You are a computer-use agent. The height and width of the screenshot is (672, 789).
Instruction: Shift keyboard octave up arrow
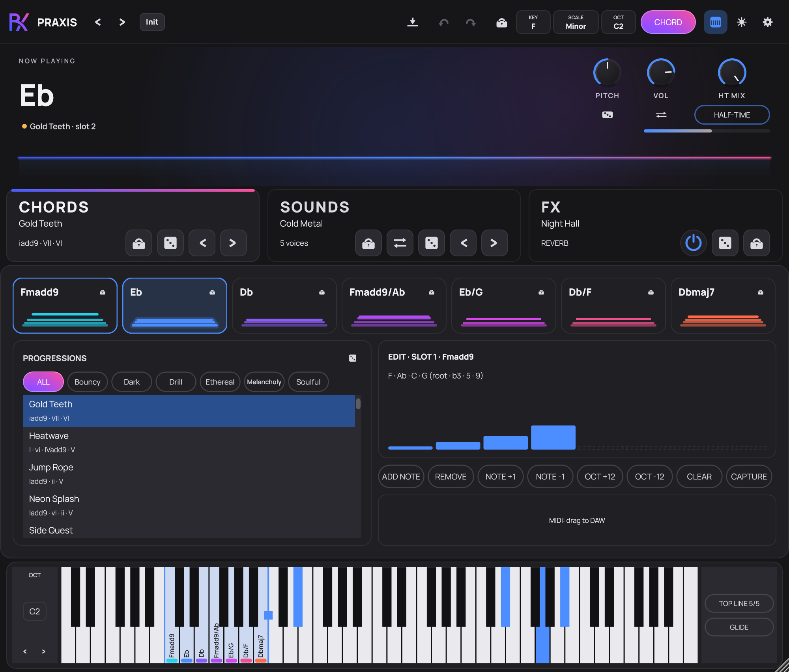click(44, 651)
